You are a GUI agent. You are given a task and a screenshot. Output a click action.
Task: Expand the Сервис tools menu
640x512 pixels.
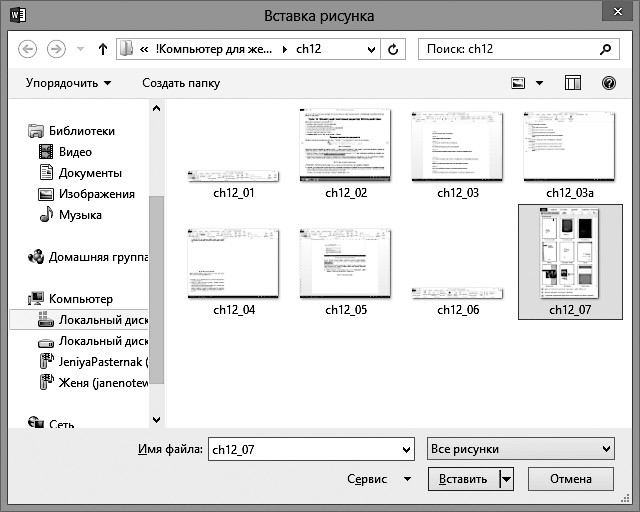[374, 479]
